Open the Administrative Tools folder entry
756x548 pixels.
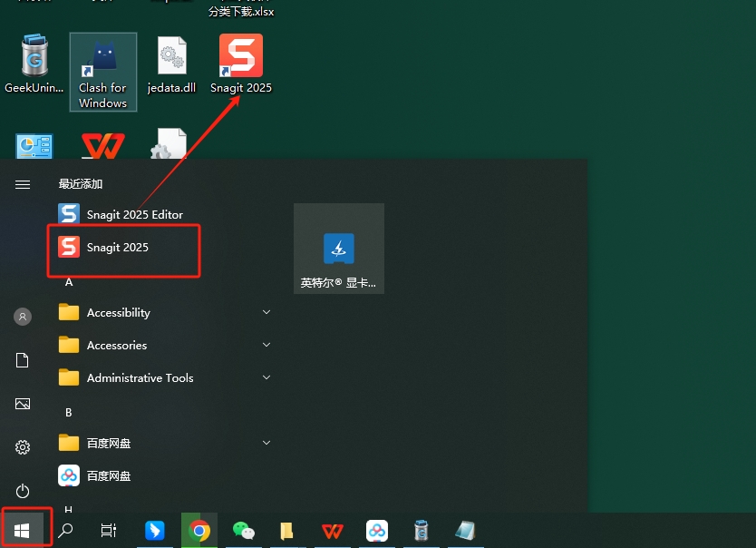(x=164, y=377)
